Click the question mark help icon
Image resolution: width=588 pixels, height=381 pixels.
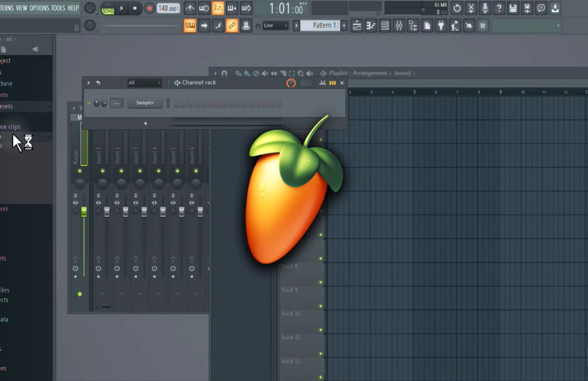(x=499, y=8)
